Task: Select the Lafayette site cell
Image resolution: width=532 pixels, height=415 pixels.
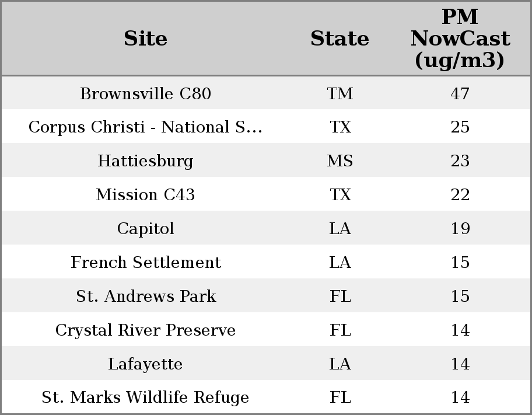Action: (145, 364)
